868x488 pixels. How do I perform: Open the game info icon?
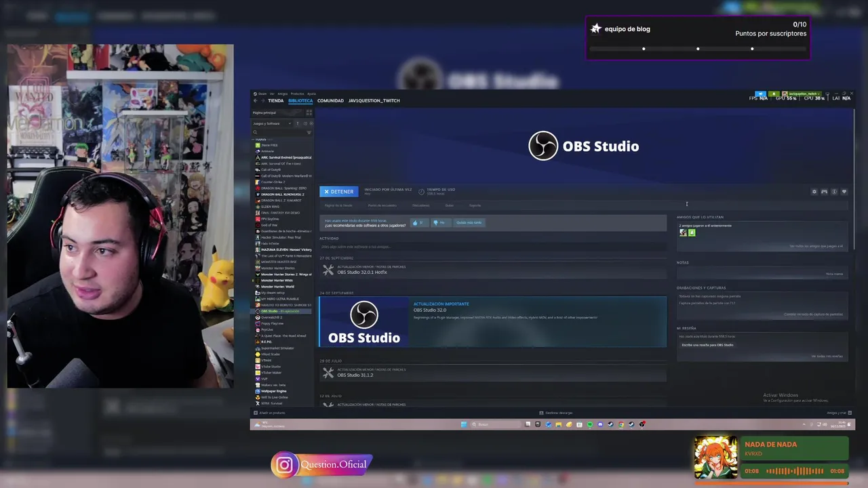tap(834, 192)
